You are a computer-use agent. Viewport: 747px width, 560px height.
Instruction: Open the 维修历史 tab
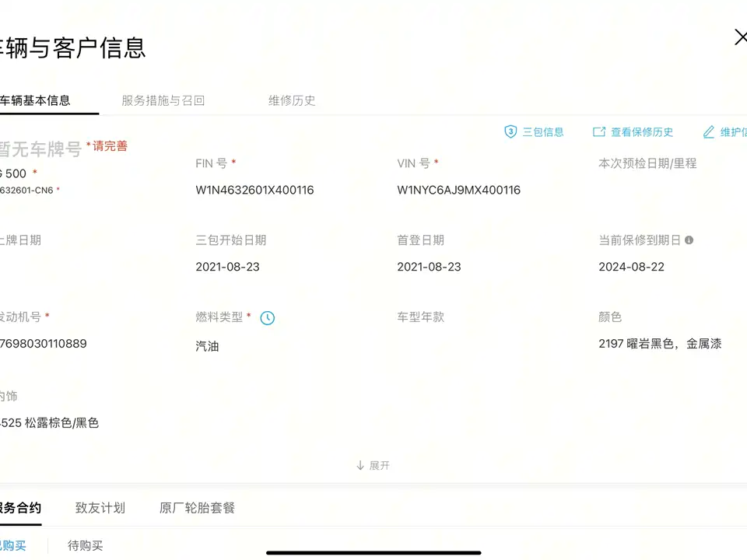pos(292,100)
